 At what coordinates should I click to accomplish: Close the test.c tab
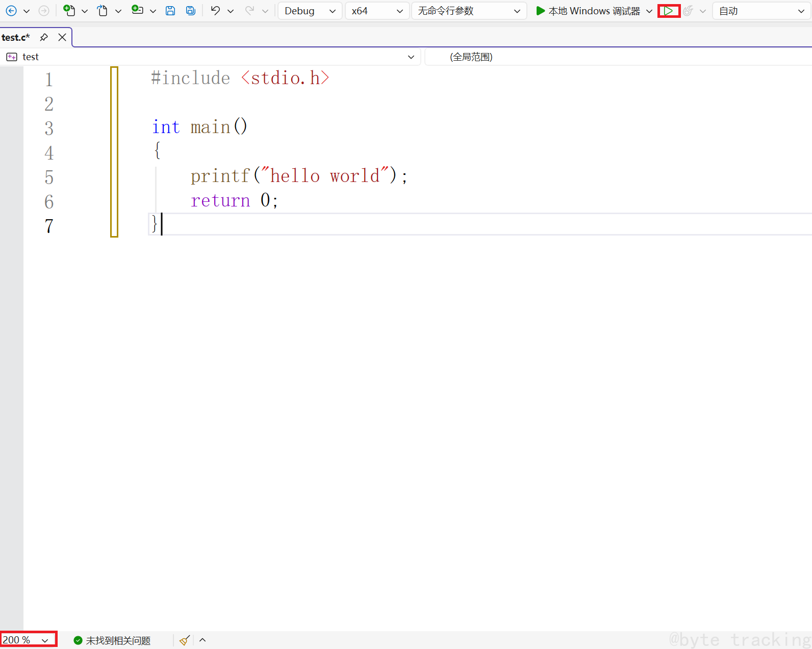(62, 37)
